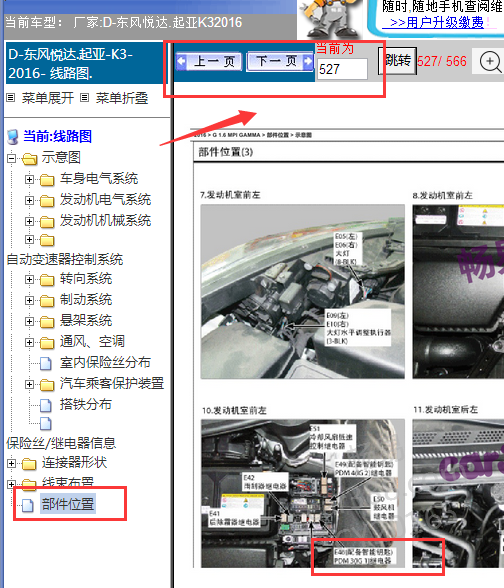Viewport: 504px width, 588px height.
Task: Go to next page with 下一页 button
Action: 280,61
